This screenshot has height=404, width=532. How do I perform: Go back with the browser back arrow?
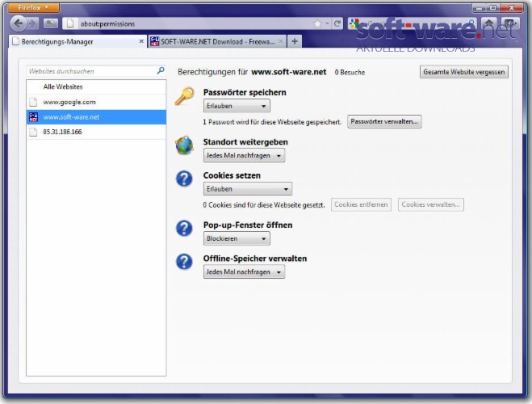18,23
